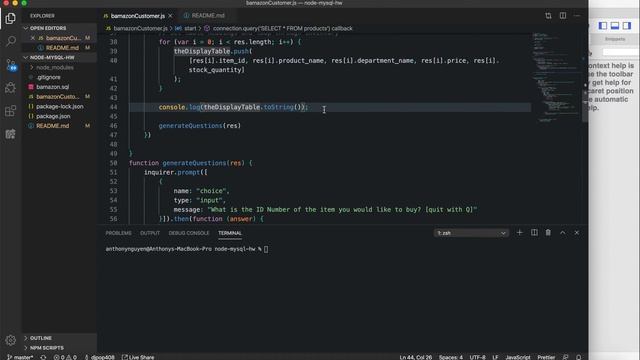Screen dimensions: 640x360
Task: Open the terminal shell selector dropdown
Action: coord(471,233)
